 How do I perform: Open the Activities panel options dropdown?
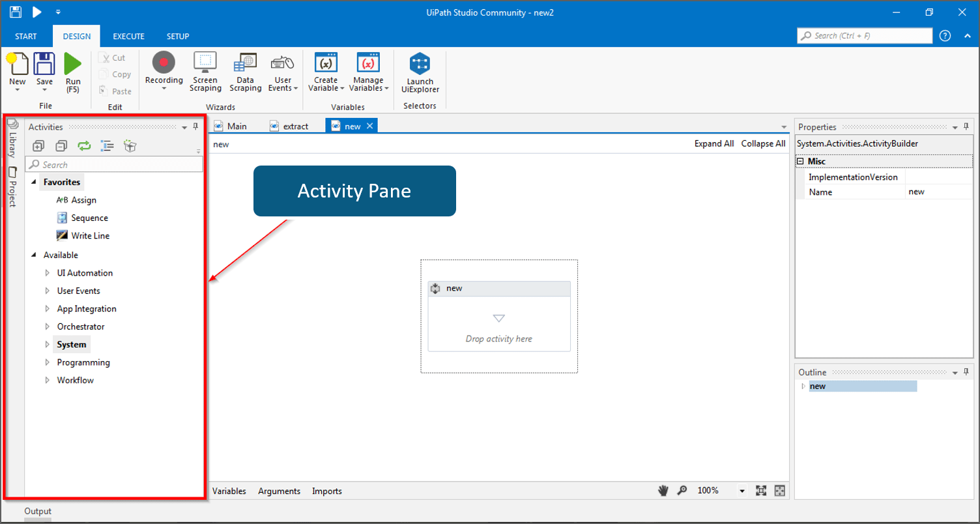coord(184,127)
